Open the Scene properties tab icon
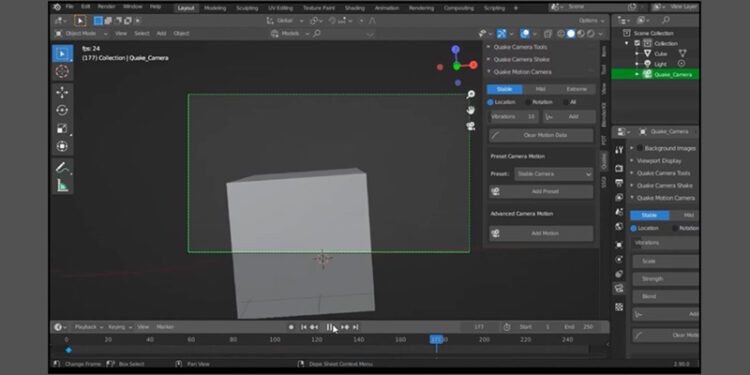Image resolution: width=750 pixels, height=375 pixels. [619, 212]
